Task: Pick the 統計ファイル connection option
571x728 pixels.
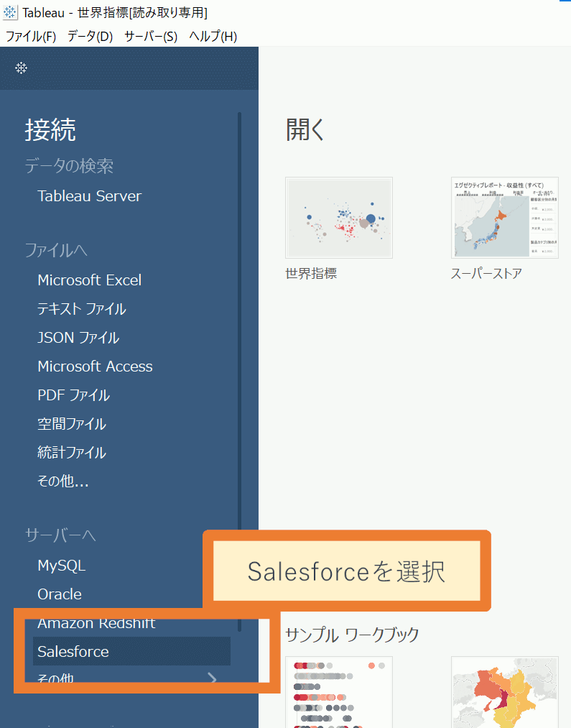Action: point(71,453)
